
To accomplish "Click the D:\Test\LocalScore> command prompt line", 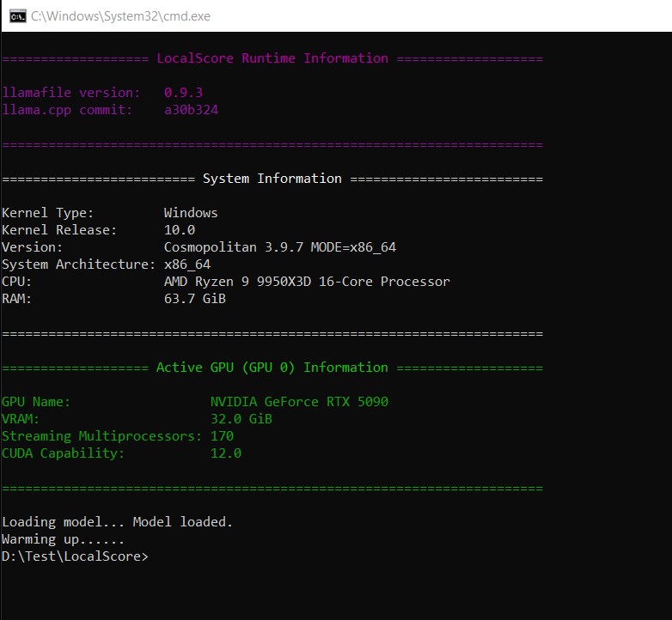I will coord(75,556).
